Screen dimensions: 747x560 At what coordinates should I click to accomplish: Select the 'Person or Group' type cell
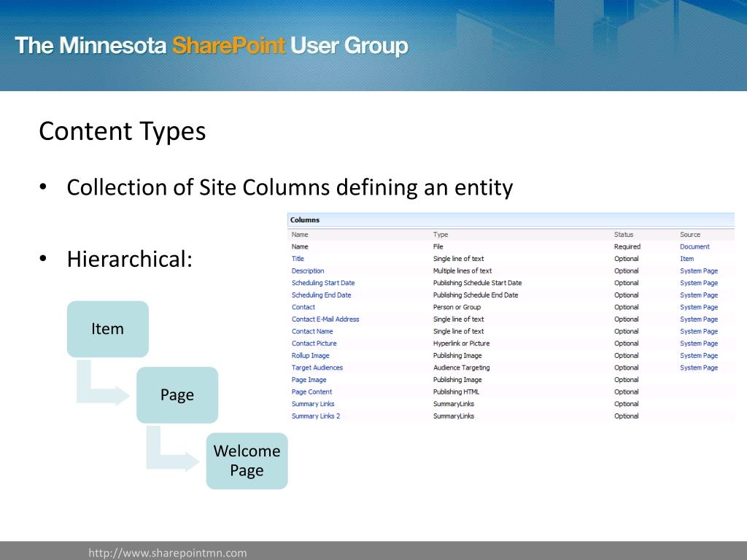pyautogui.click(x=457, y=307)
